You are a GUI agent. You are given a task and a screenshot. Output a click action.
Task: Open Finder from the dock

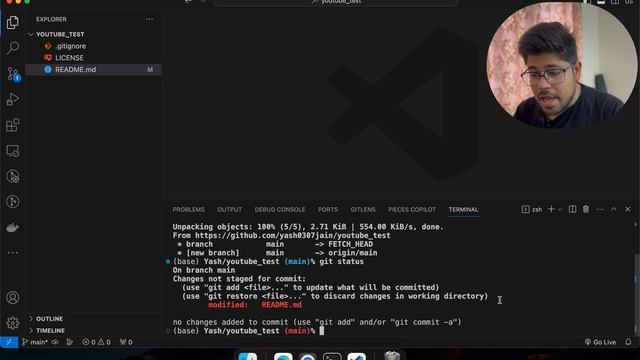(x=247, y=356)
